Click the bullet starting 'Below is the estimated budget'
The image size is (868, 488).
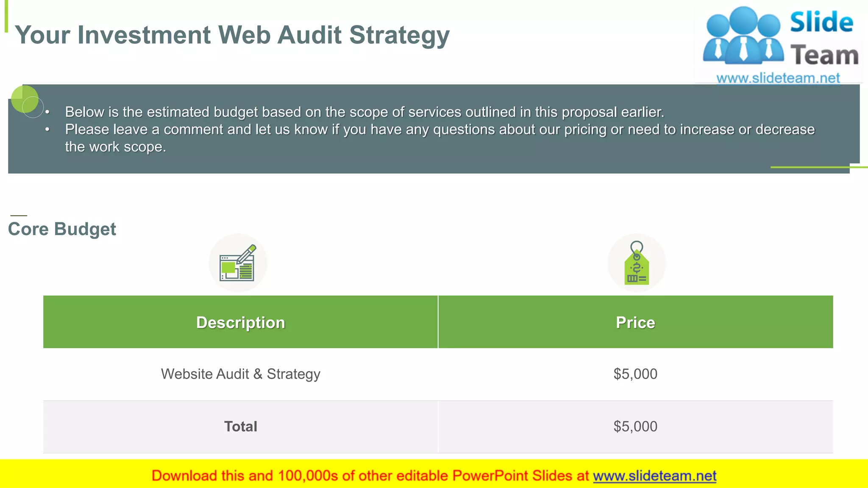pos(364,112)
